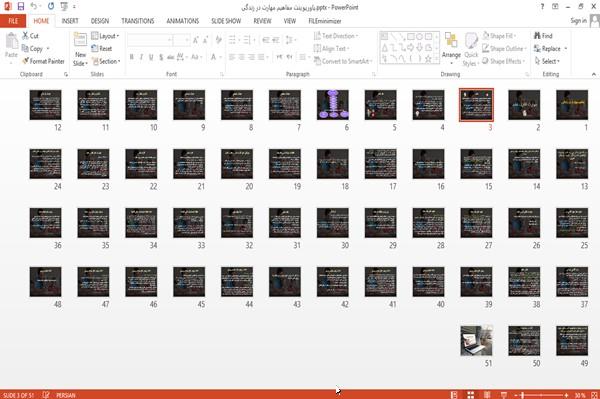Open the Layout dropdown
This screenshot has height=399, width=600.
105,36
